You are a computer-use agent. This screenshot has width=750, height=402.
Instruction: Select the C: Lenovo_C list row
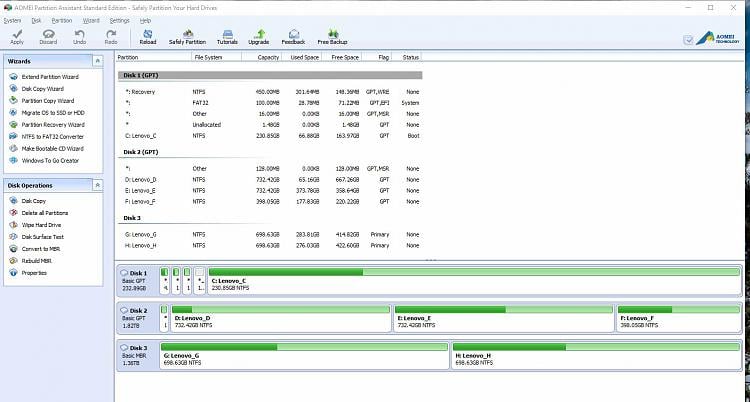pyautogui.click(x=270, y=136)
